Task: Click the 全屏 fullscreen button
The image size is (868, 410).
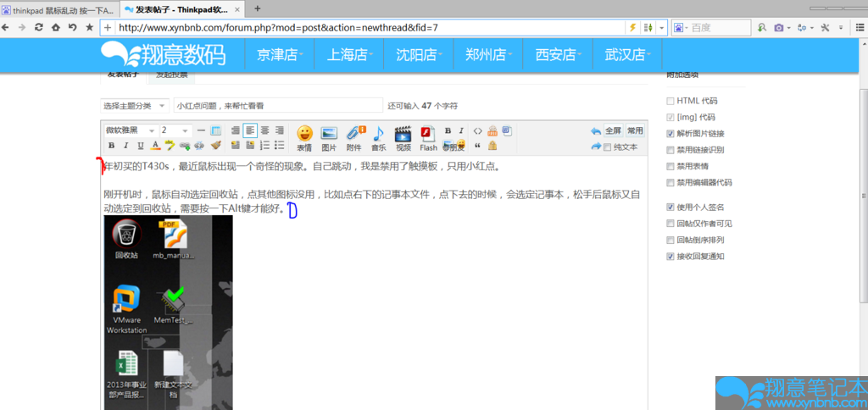Action: [613, 131]
